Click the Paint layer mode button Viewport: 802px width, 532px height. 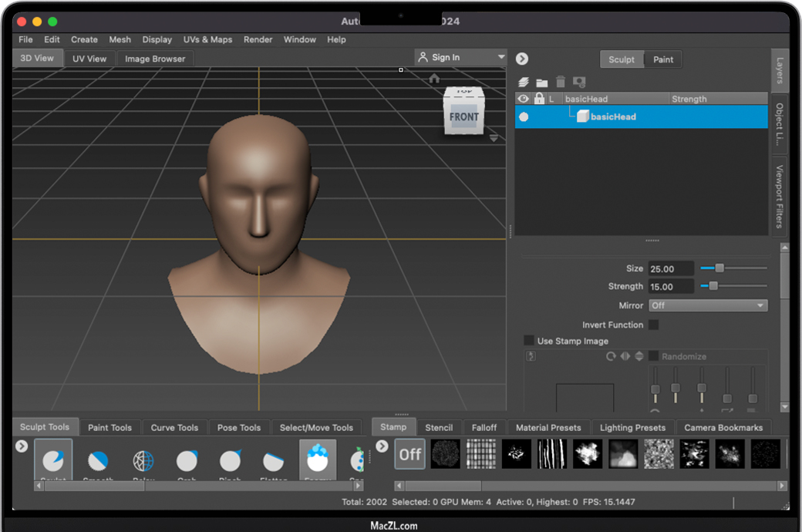point(663,59)
